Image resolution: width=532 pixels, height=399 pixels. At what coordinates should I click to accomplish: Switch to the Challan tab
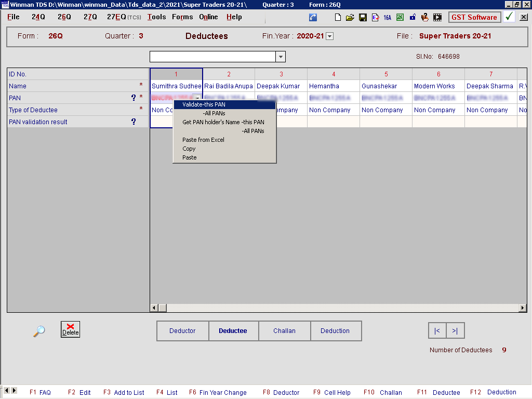284,331
